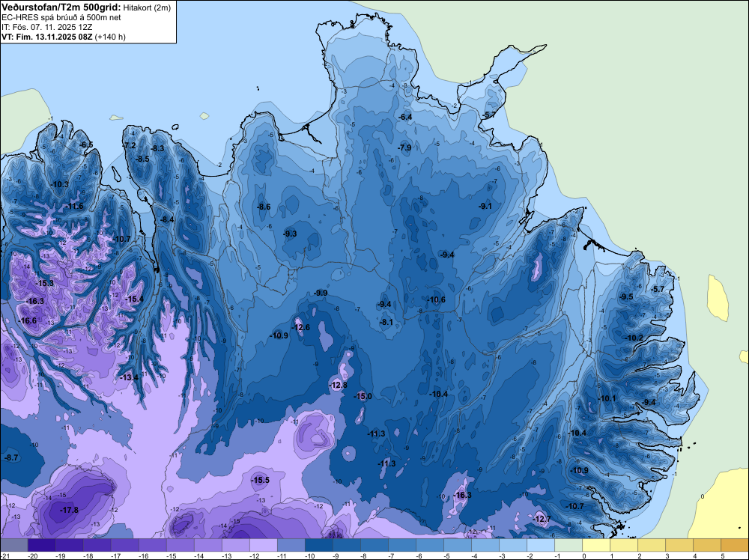Click the -8.6 temperature label
This screenshot has height=560, width=749.
click(264, 207)
